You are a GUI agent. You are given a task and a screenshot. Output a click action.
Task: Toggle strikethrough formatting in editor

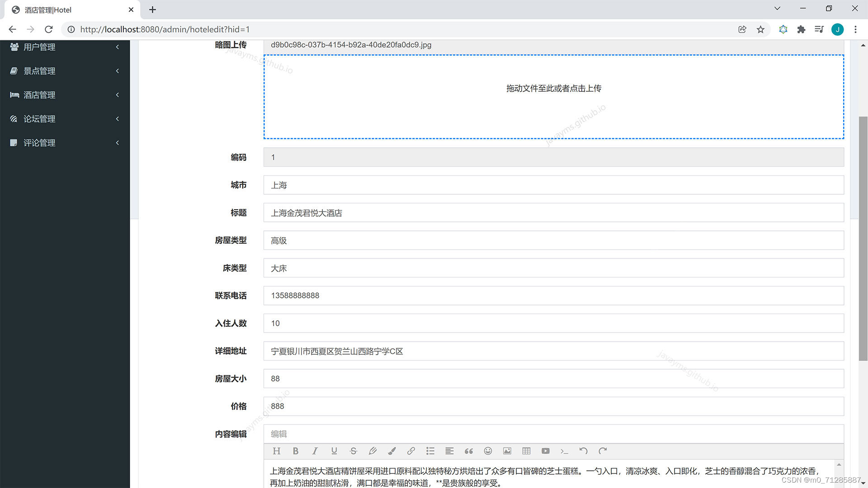pos(354,451)
